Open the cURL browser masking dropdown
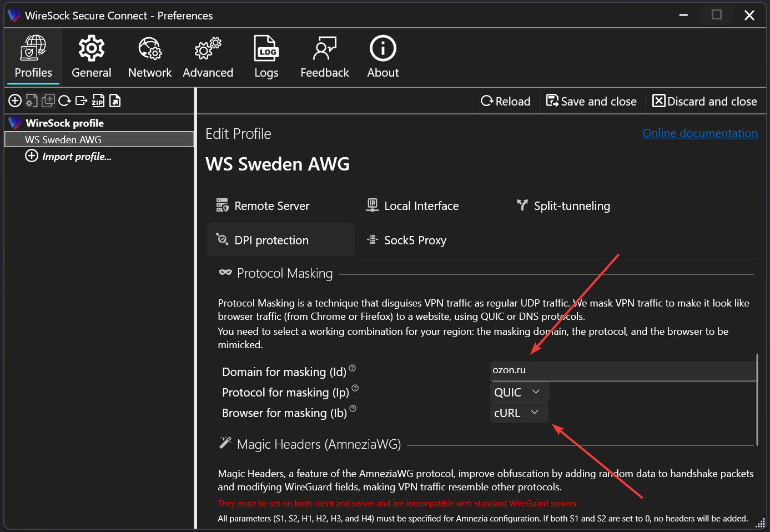This screenshot has width=770, height=532. [519, 413]
